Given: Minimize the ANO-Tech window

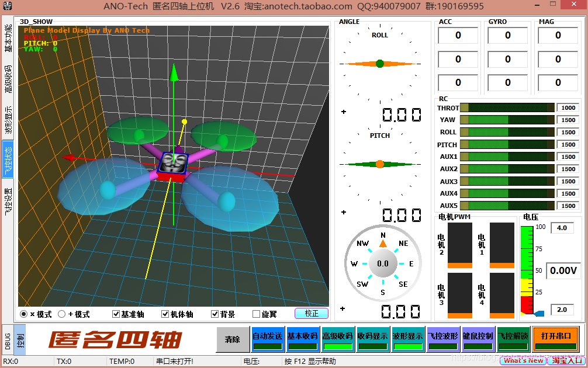Looking at the screenshot, I should point(538,5).
